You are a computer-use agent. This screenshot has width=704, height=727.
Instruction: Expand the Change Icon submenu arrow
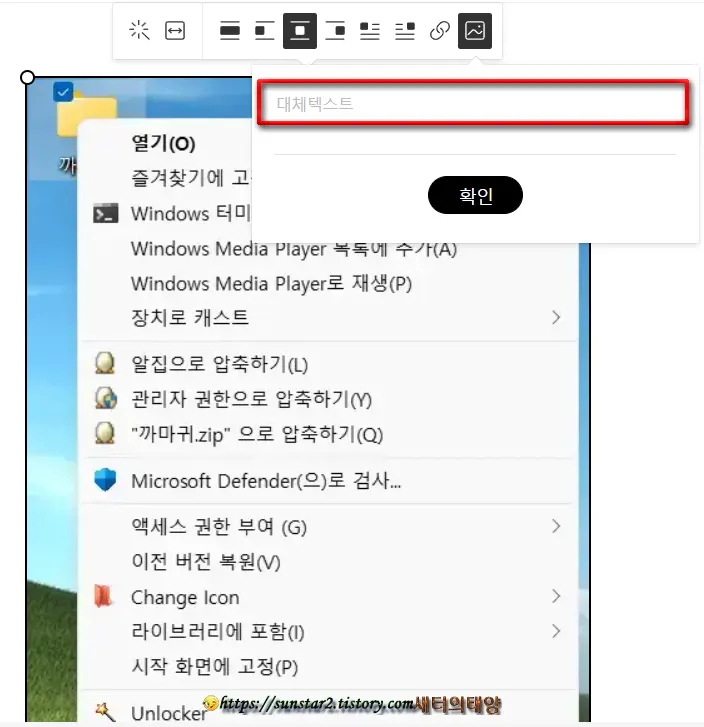click(x=556, y=596)
